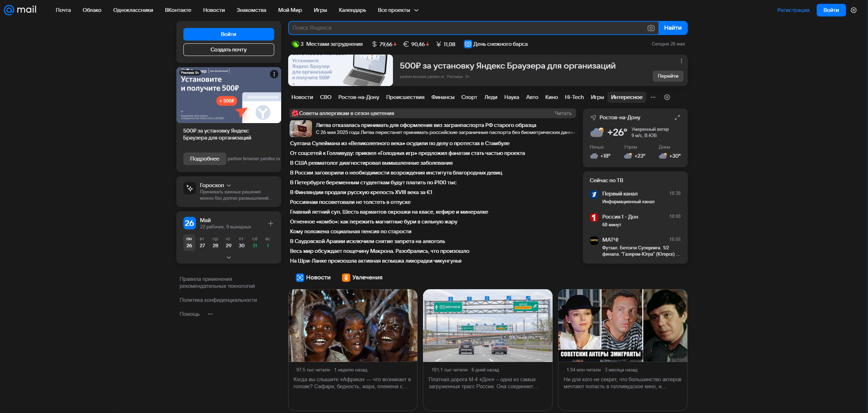Select calendar day 28
The image size is (868, 413).
pos(216,242)
